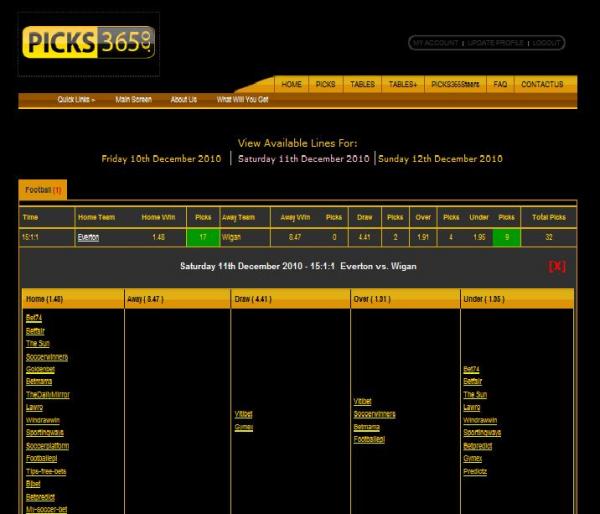Click the green 9 under picks cell

[x=506, y=237]
